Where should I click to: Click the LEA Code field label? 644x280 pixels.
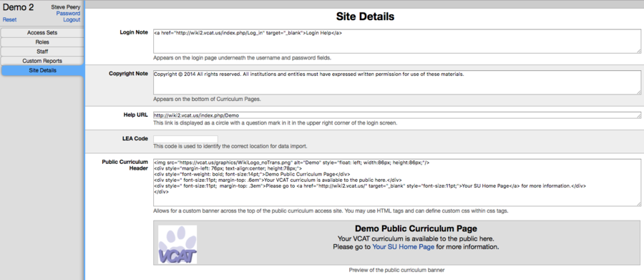(135, 138)
